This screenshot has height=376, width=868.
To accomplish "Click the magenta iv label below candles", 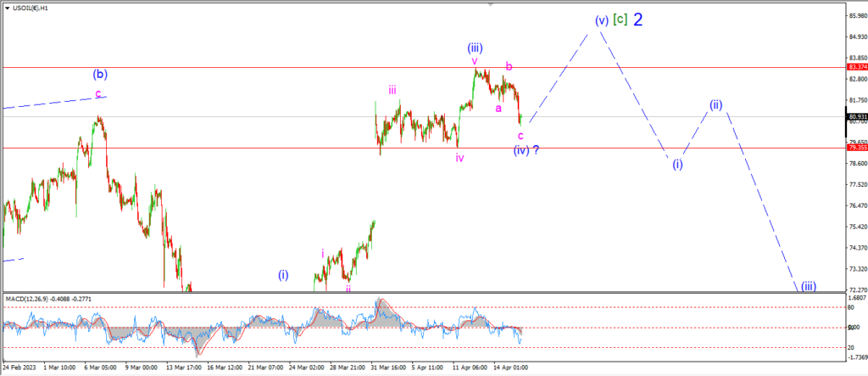I will point(459,158).
